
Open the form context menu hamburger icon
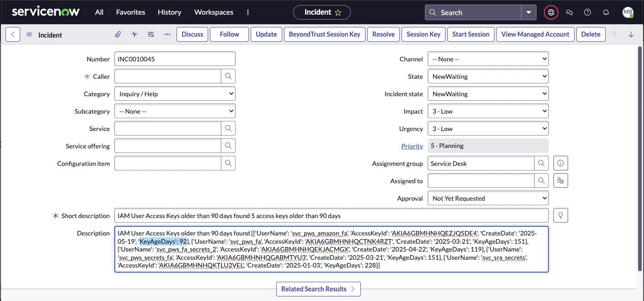click(x=29, y=35)
